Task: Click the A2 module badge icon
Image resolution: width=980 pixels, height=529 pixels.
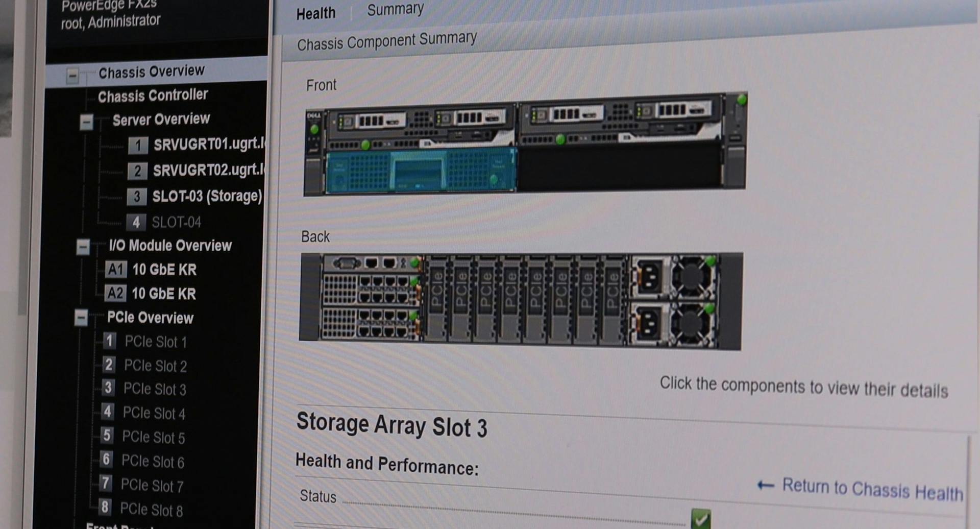Action: point(115,293)
